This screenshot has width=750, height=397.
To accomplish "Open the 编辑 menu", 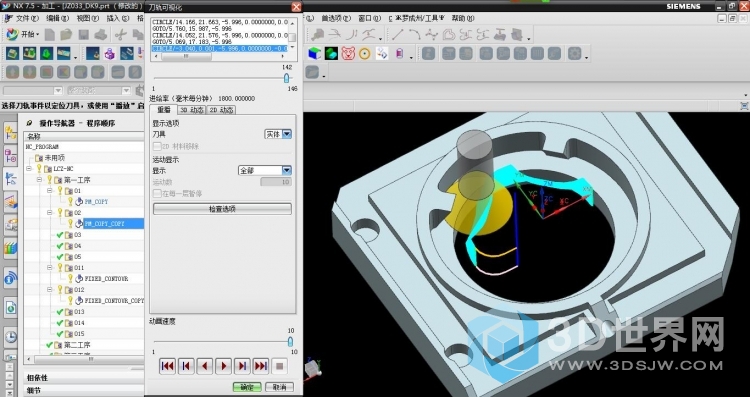I will (x=57, y=18).
